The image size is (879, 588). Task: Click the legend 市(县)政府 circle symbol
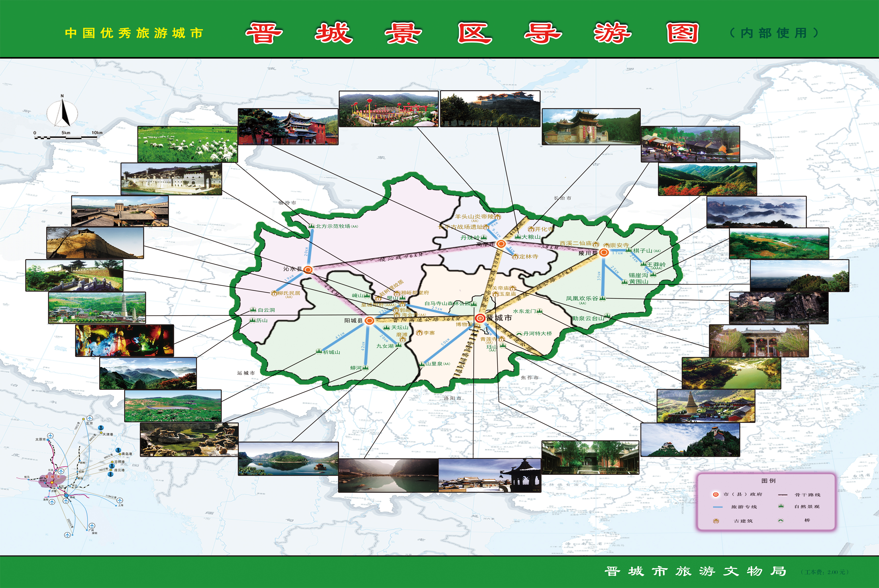(715, 494)
